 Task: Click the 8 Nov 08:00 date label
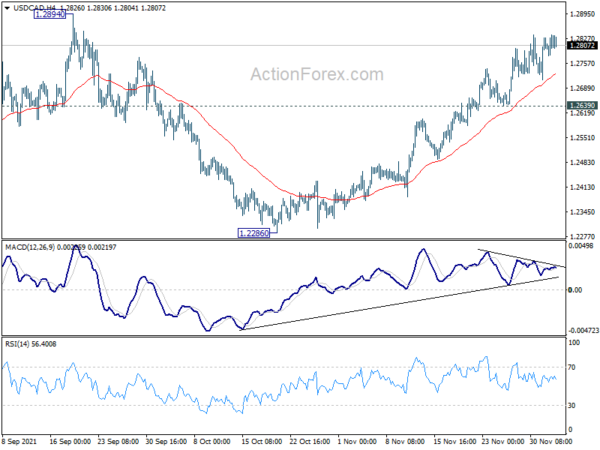[405, 442]
